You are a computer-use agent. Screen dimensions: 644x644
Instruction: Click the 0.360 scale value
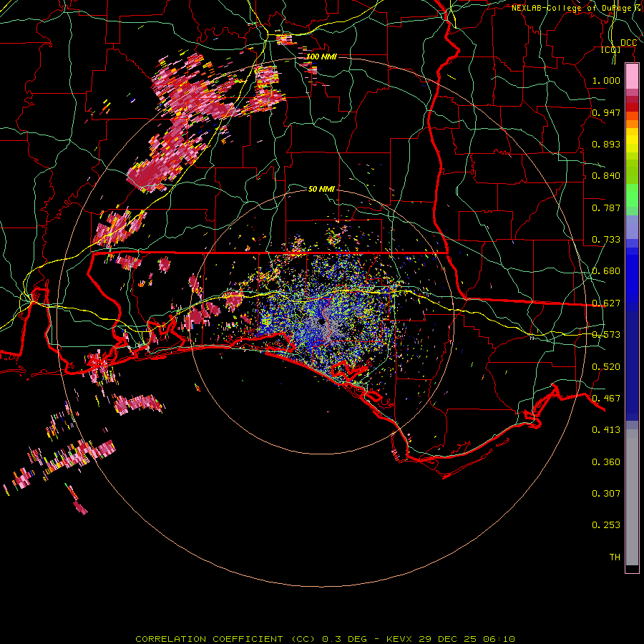(x=606, y=462)
